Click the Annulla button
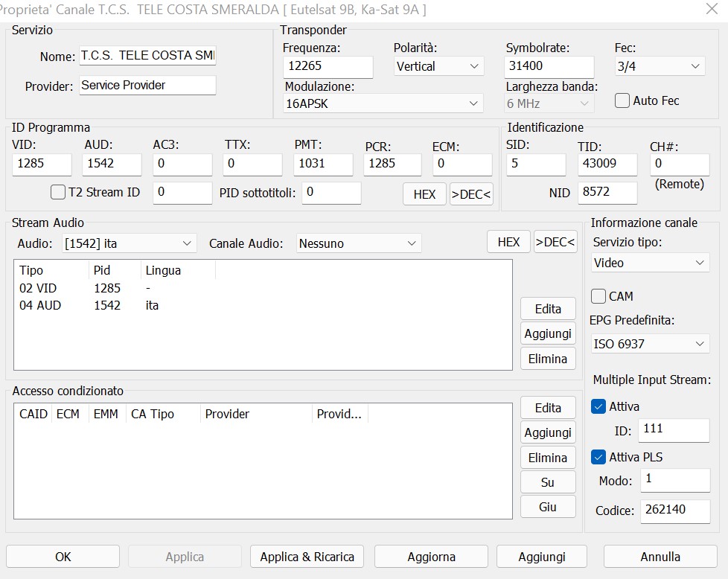728x579 pixels. pos(660,557)
